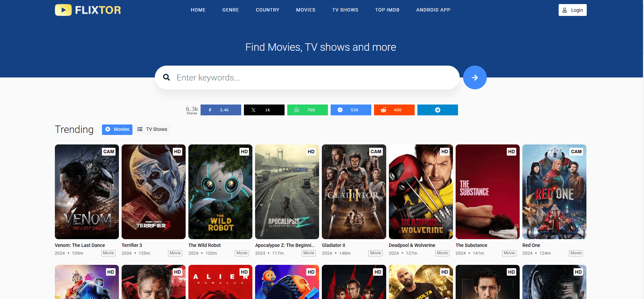This screenshot has width=644, height=299.
Task: Open the Android App page
Action: coord(433,10)
